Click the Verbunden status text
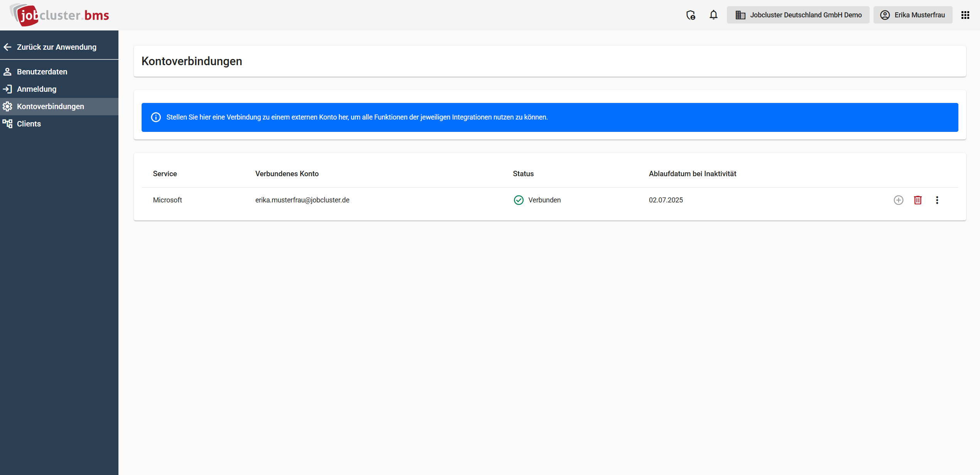The image size is (980, 475). [544, 200]
